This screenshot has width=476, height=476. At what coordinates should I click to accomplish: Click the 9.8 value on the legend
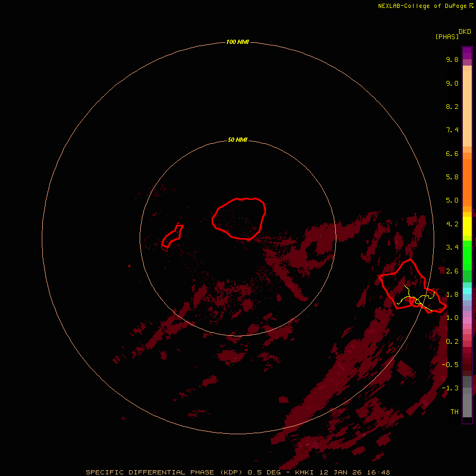[452, 59]
